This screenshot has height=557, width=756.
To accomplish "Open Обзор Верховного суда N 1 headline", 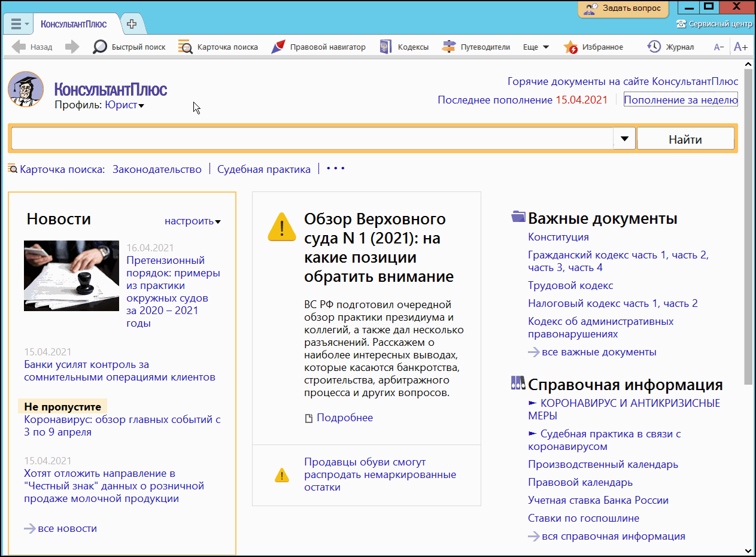I will (379, 247).
